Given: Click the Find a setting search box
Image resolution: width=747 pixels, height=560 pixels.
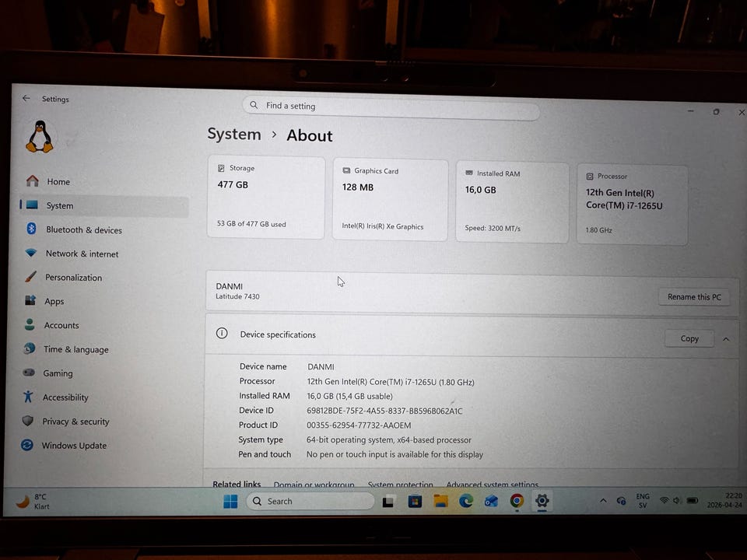Looking at the screenshot, I should coord(391,107).
